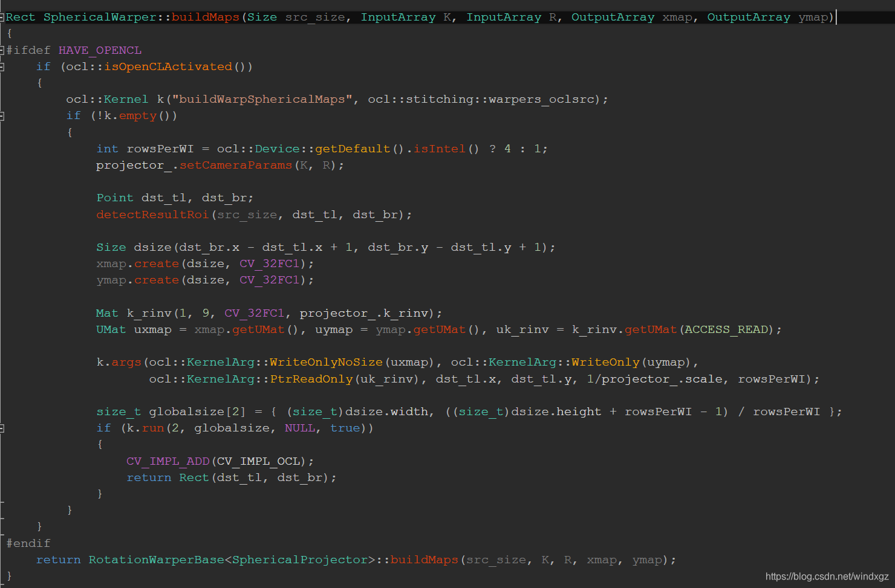895x588 pixels.
Task: Click the setCameraParams call
Action: (x=236, y=164)
